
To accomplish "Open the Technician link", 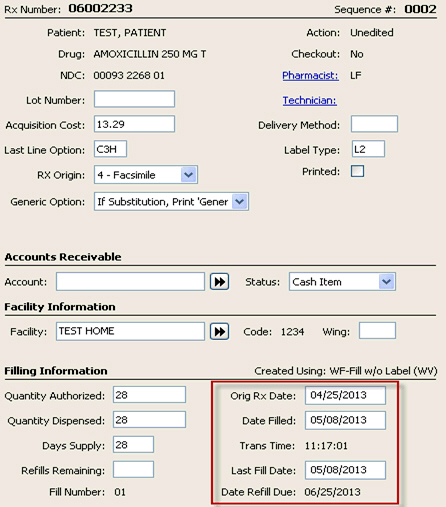I will tap(310, 100).
